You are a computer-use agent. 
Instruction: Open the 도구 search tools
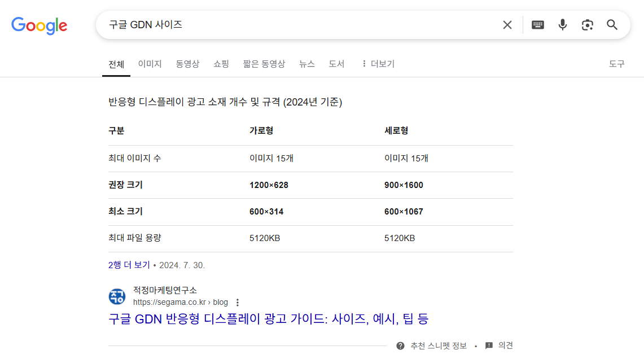616,64
